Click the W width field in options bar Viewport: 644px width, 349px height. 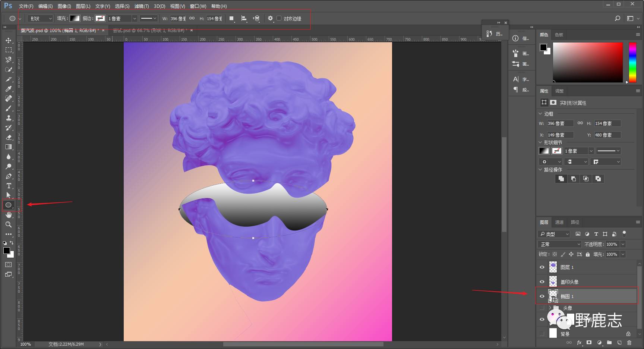(178, 18)
